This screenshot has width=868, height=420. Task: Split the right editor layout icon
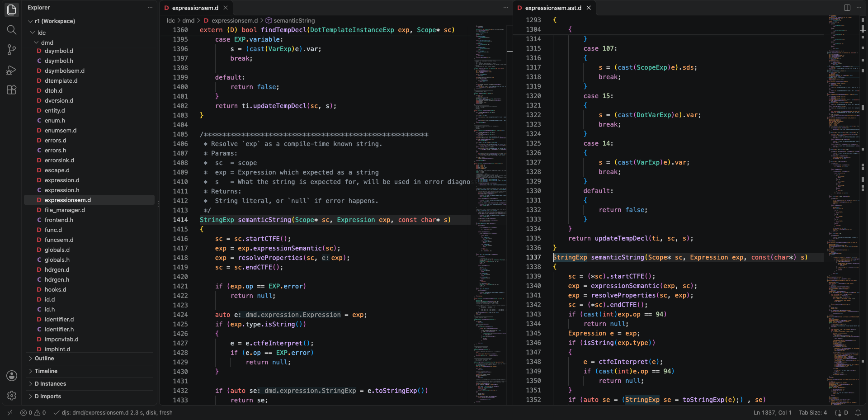(x=847, y=8)
